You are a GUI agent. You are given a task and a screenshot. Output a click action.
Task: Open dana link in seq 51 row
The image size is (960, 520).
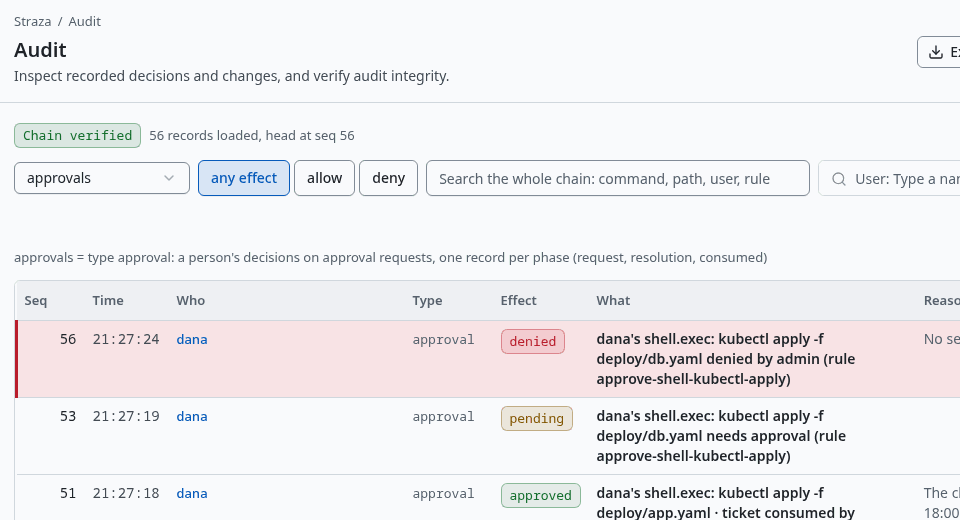click(x=192, y=494)
